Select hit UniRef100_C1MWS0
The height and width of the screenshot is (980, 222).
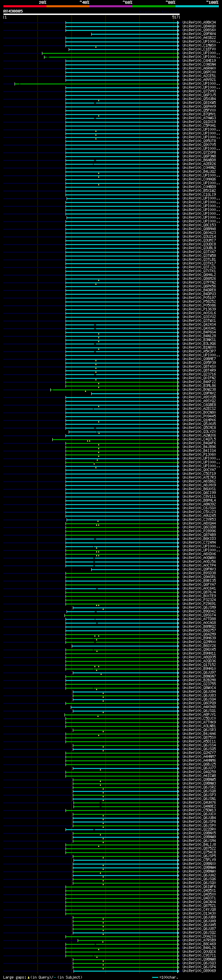[x=199, y=45]
